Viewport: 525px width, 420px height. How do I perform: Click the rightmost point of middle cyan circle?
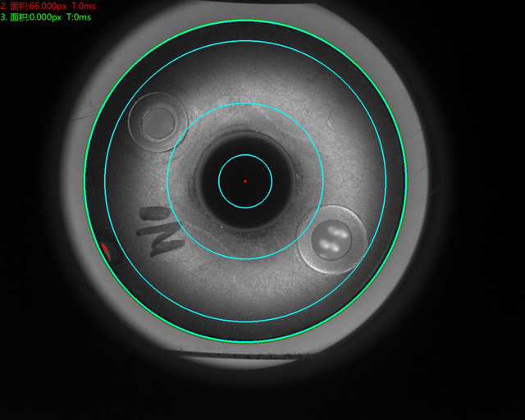[x=323, y=181]
